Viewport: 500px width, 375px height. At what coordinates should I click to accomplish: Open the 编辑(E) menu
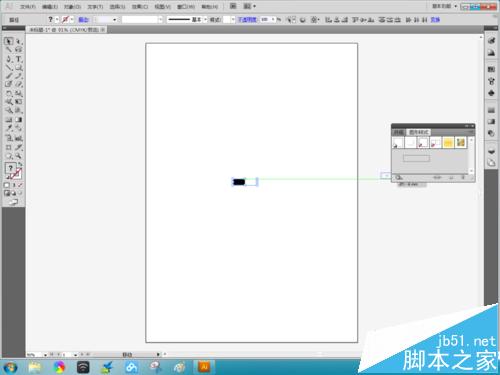coord(50,6)
